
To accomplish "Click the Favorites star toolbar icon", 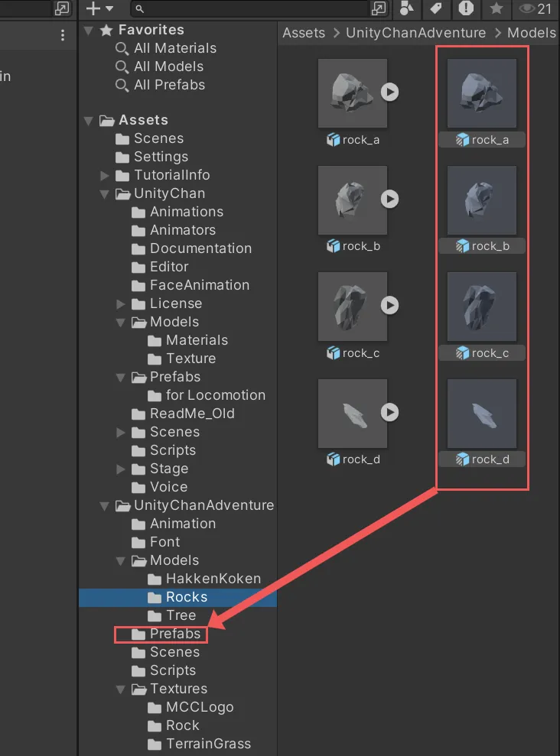I will click(x=496, y=8).
